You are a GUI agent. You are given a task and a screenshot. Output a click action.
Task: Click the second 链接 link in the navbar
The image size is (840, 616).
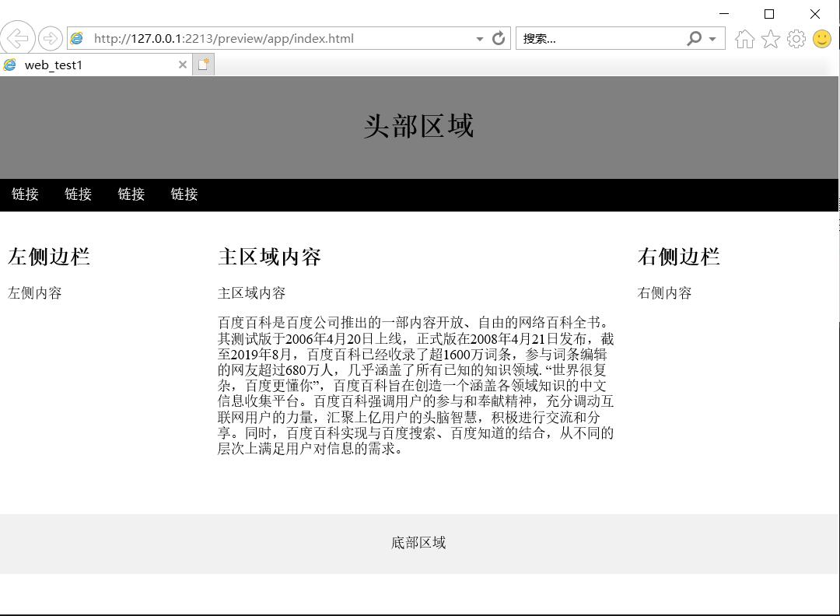click(77, 194)
